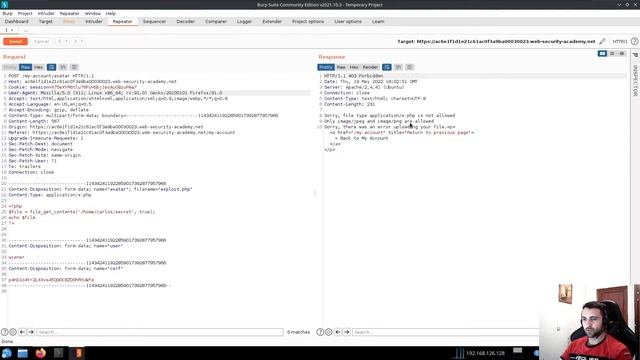Go to next Response search match
Viewport: 640px width, 360px height.
tap(347, 332)
